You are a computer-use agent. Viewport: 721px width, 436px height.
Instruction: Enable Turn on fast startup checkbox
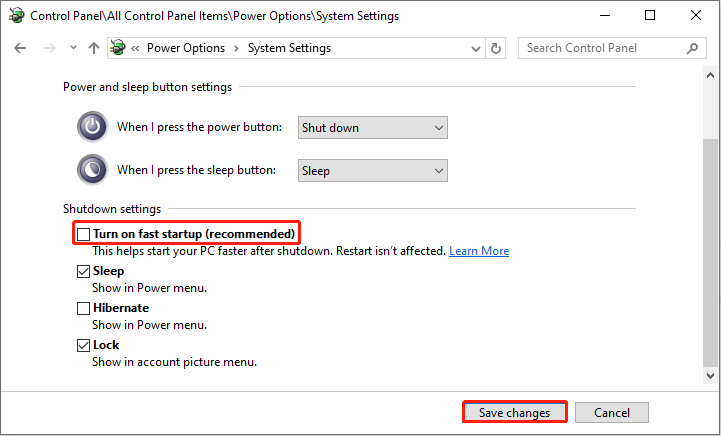(84, 234)
